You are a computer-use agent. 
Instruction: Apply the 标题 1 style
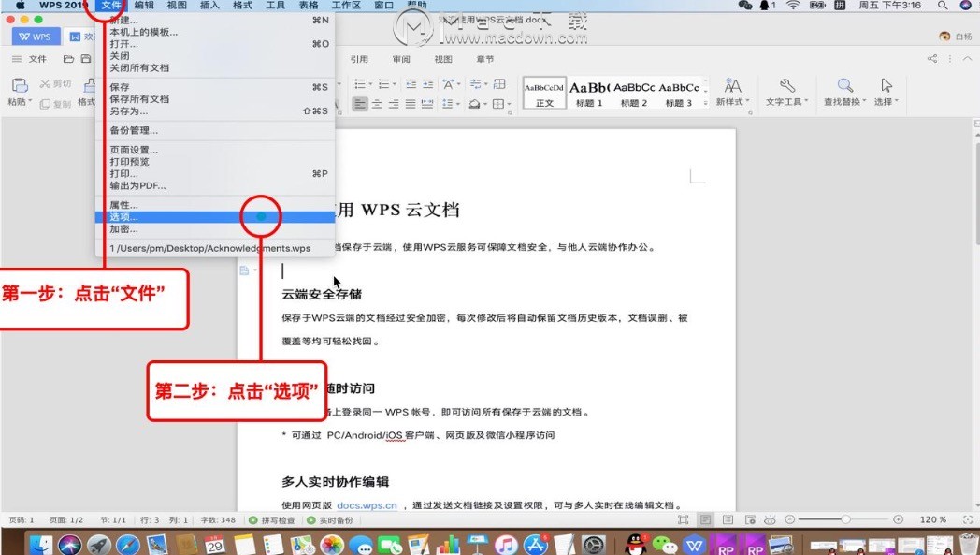click(589, 94)
